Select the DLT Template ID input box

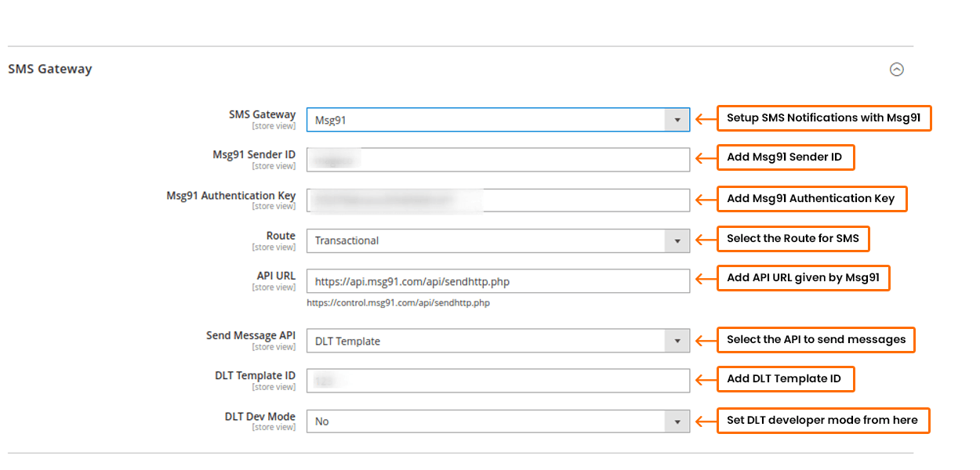[x=497, y=381]
